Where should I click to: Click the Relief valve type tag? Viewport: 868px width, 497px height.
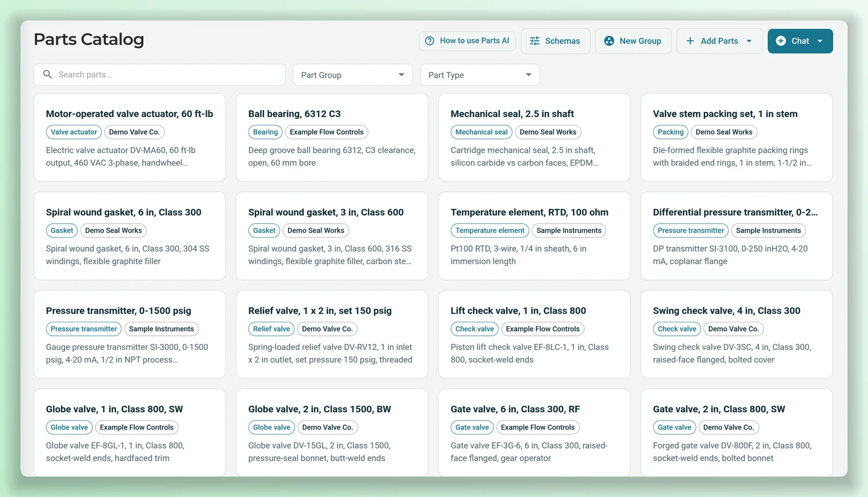tap(271, 329)
